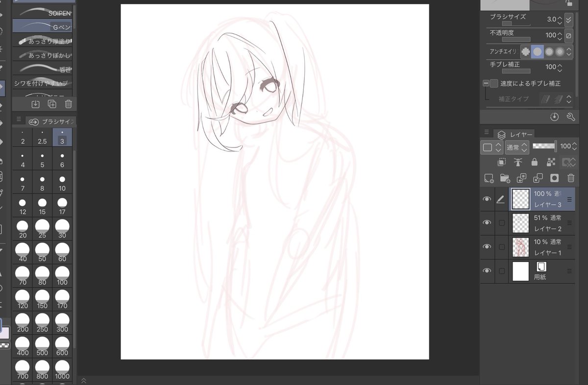Image resolution: width=588 pixels, height=385 pixels.
Task: Collapse the 速度による手ブレ補正 section
Action: click(x=486, y=83)
